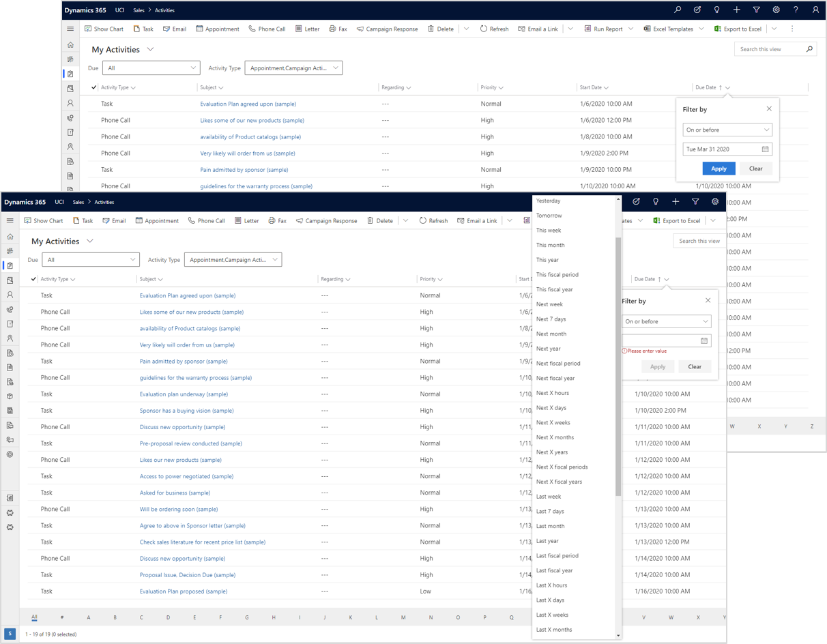827x644 pixels.
Task: Open calendar picker in front Filter by panel
Action: coord(704,340)
